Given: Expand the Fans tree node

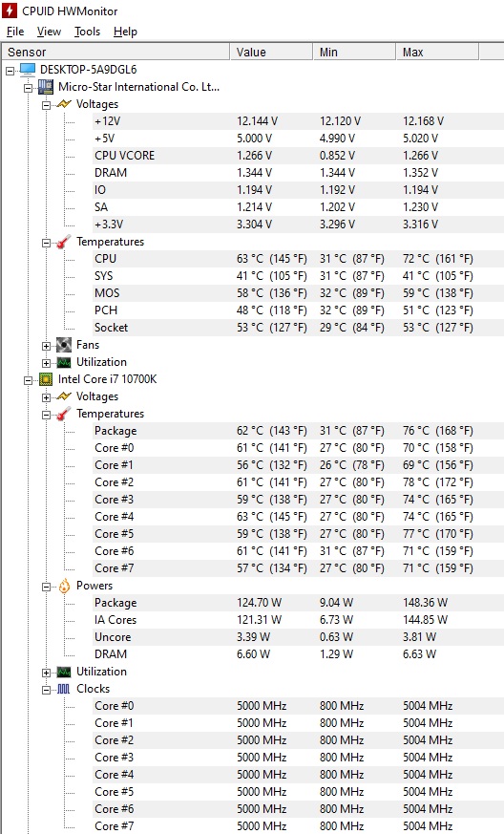Looking at the screenshot, I should (46, 346).
